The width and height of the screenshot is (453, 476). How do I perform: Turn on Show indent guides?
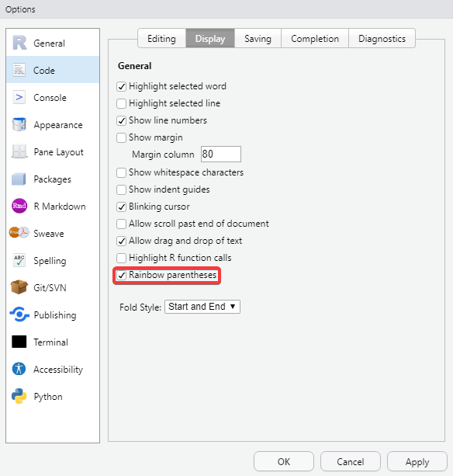pyautogui.click(x=121, y=189)
